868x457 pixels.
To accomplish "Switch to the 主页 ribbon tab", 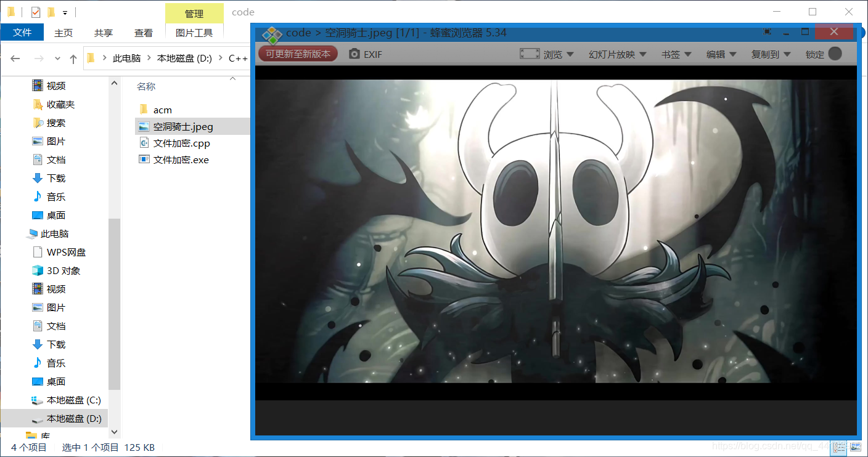I will (x=63, y=33).
